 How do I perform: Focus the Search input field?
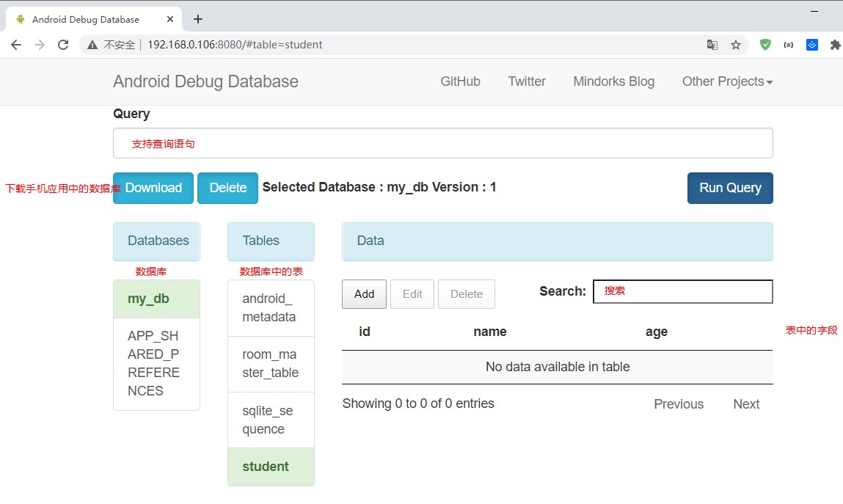point(683,291)
